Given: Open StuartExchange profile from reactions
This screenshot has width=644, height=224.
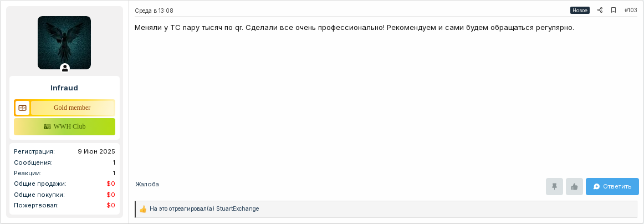Looking at the screenshot, I should [238, 209].
